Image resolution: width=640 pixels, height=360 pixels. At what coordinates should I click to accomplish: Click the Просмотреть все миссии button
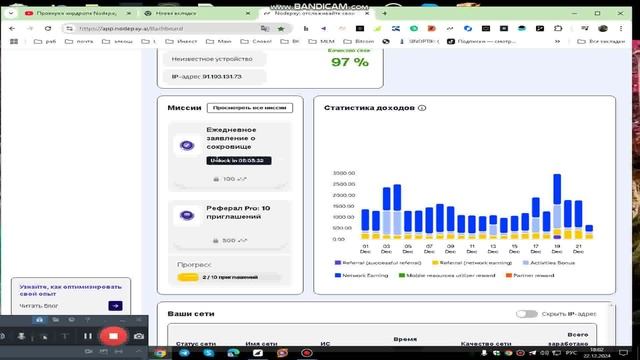click(x=250, y=108)
